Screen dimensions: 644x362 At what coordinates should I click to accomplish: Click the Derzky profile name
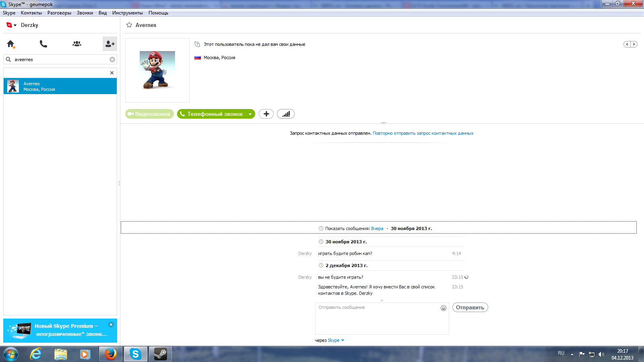[29, 25]
